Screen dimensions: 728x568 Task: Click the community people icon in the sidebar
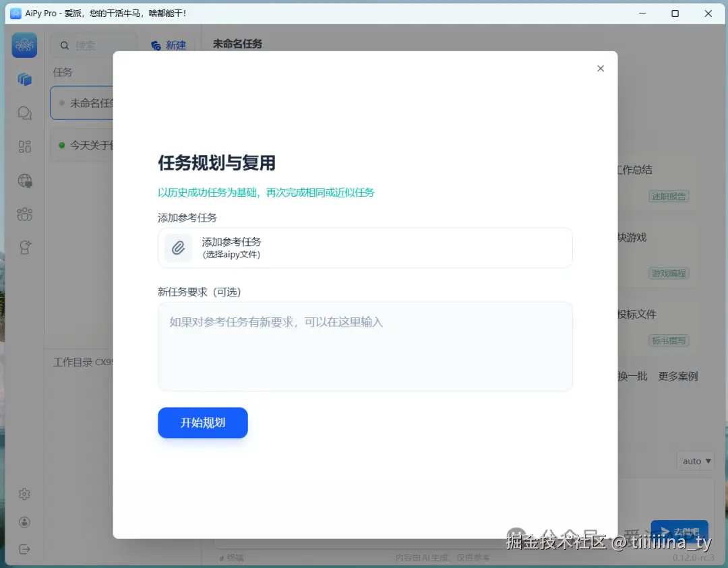[x=24, y=214]
